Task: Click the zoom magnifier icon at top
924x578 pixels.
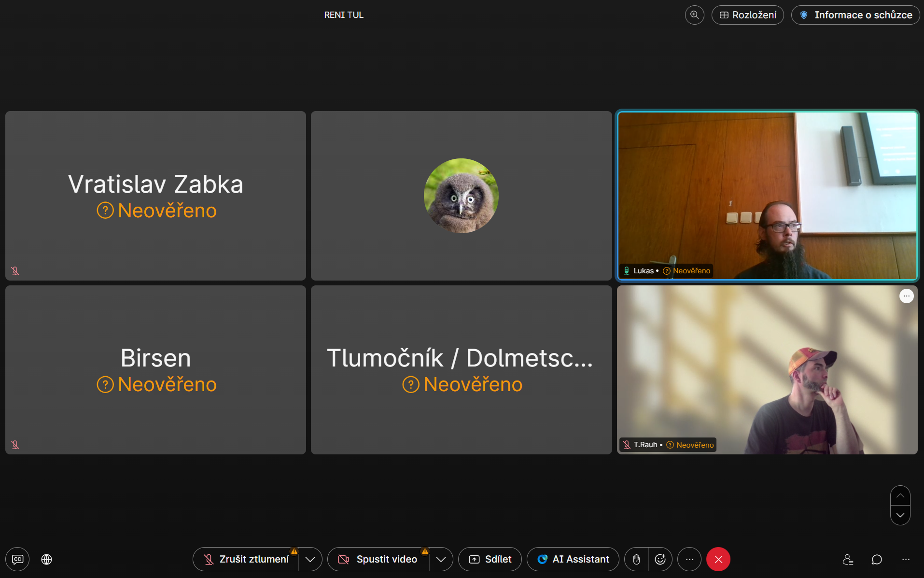Action: [694, 15]
